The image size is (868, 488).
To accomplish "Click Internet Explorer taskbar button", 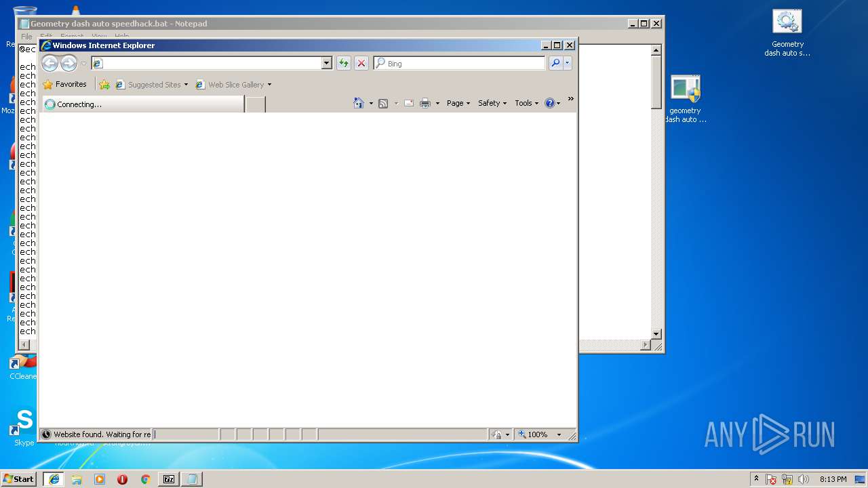I will [x=54, y=479].
